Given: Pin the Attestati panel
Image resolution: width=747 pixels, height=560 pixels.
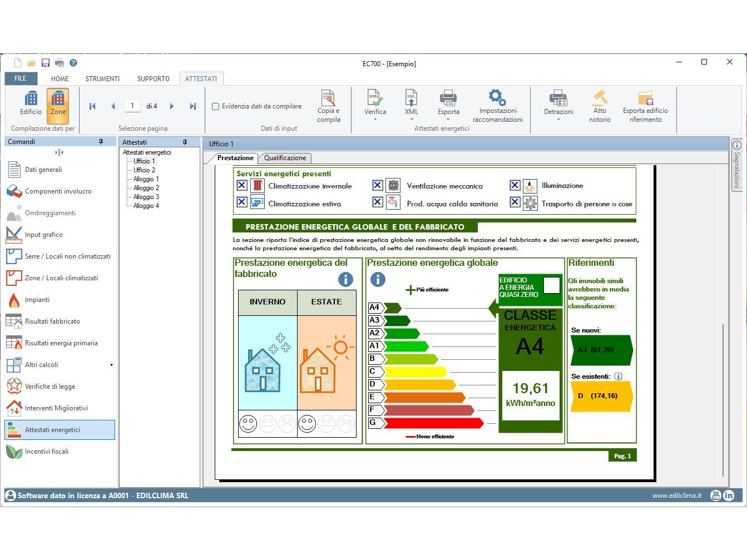Looking at the screenshot, I should coord(185,142).
